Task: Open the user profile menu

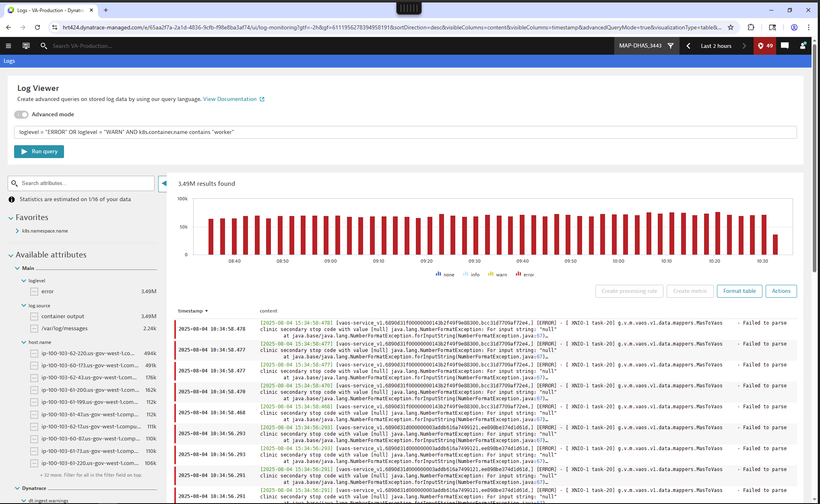Action: [802, 45]
